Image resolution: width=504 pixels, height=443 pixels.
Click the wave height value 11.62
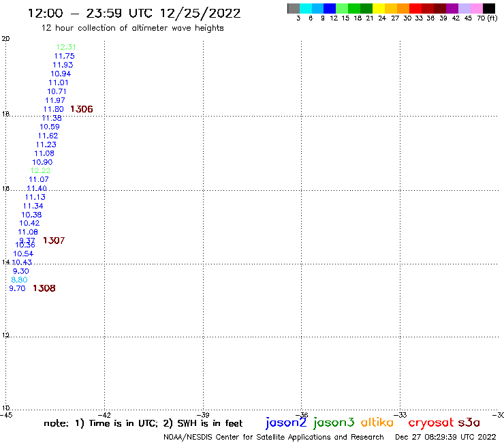48,136
